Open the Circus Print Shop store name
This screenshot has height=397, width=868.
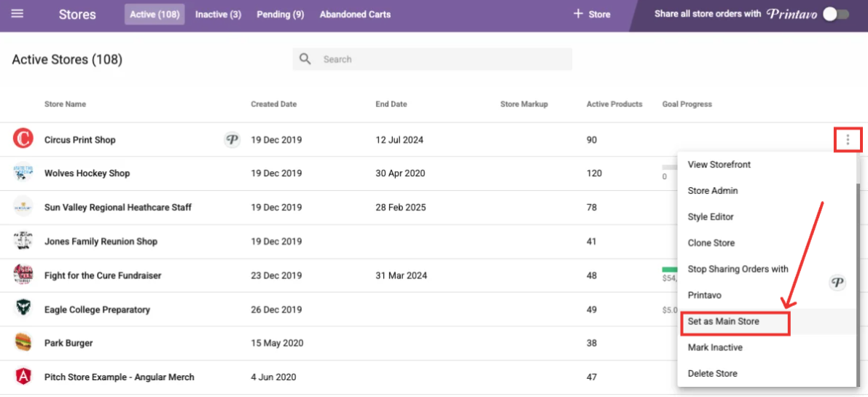tap(79, 140)
